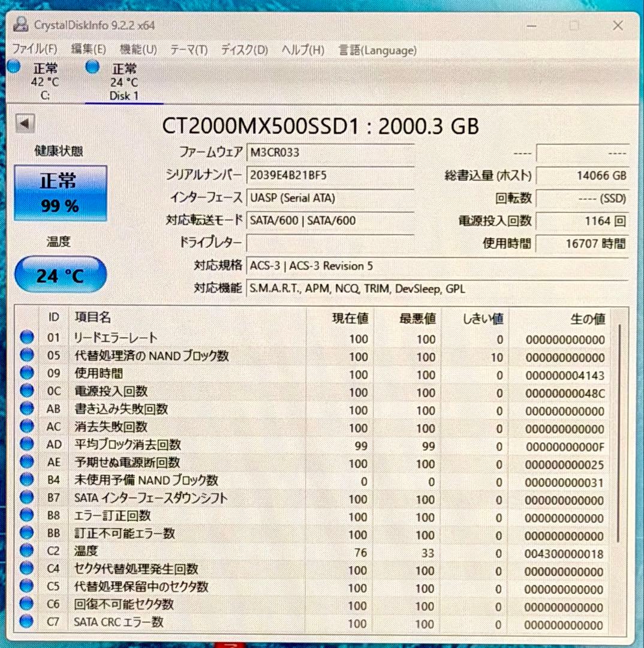Maximize the CrystalDiskInfo window

click(574, 26)
